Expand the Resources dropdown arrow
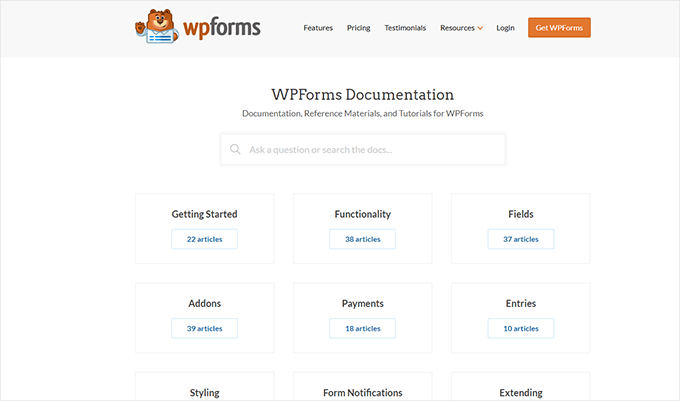 (x=480, y=28)
